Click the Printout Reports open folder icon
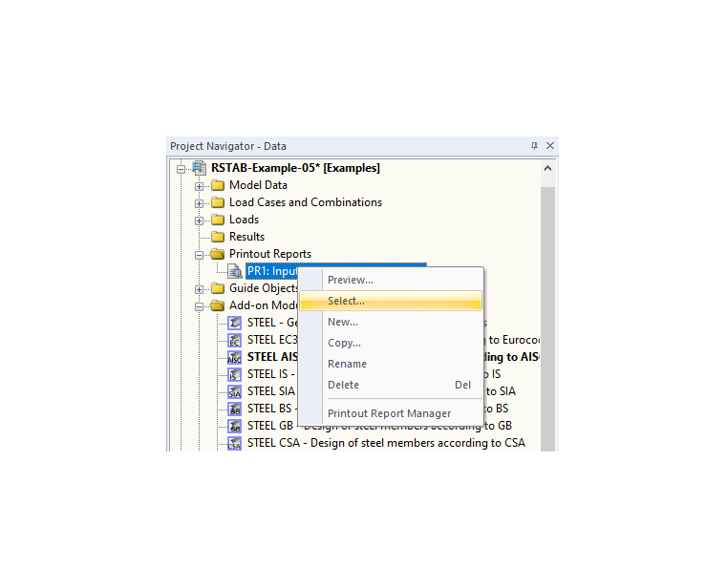The image size is (726, 588). [217, 254]
